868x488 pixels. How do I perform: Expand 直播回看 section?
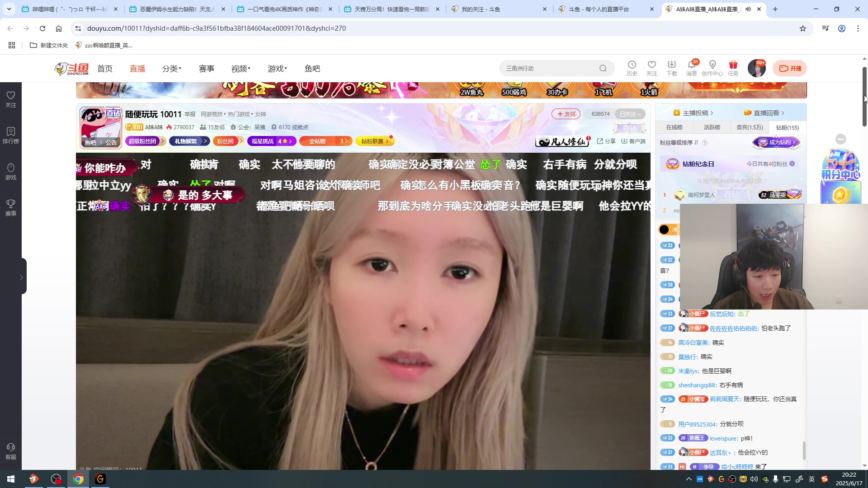click(x=764, y=113)
